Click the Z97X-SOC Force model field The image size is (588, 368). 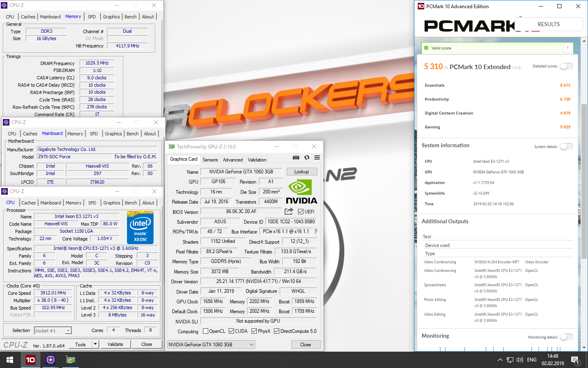tap(76, 157)
